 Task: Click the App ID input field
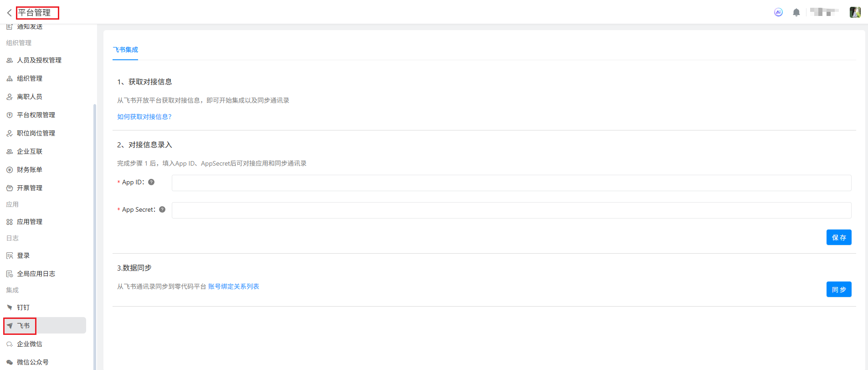(x=511, y=183)
